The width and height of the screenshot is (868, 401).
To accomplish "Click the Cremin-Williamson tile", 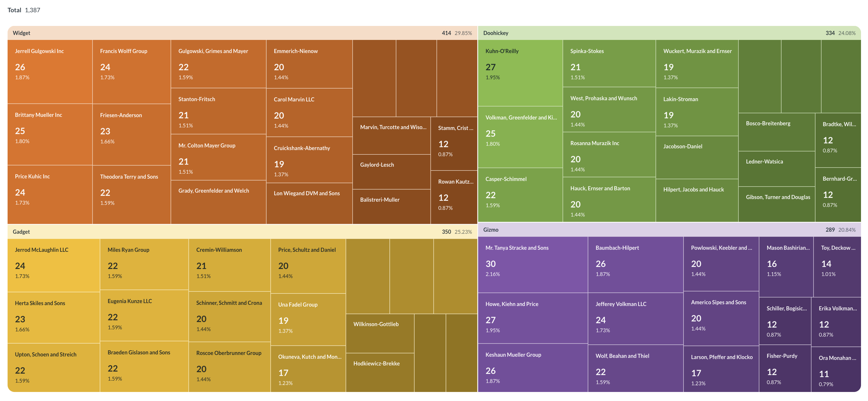I will (229, 265).
